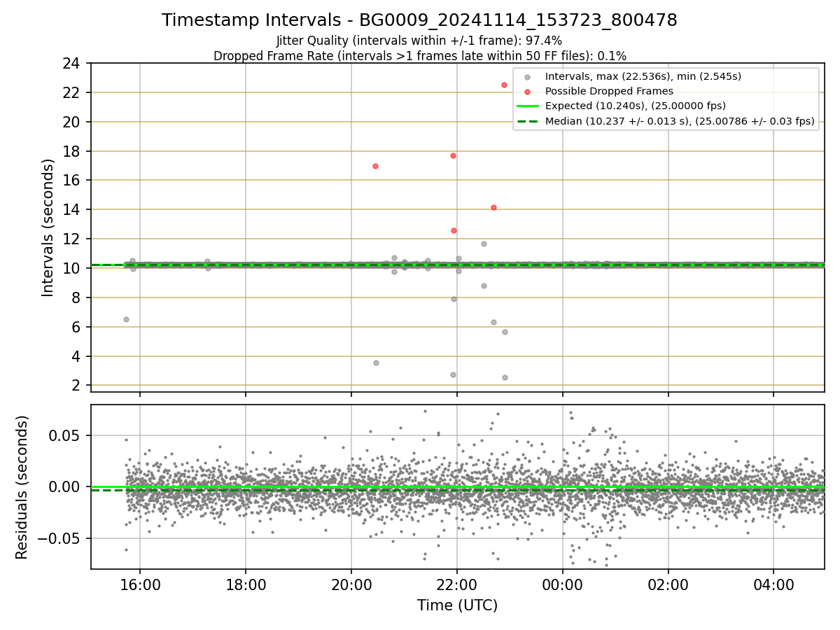
Task: Click the solid green Expected line sample in legend
Action: 528,106
